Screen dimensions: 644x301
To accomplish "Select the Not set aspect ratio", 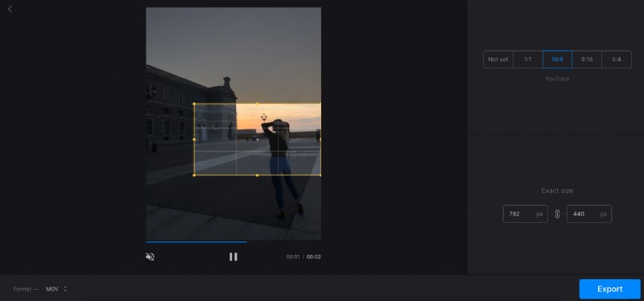I will (x=498, y=59).
